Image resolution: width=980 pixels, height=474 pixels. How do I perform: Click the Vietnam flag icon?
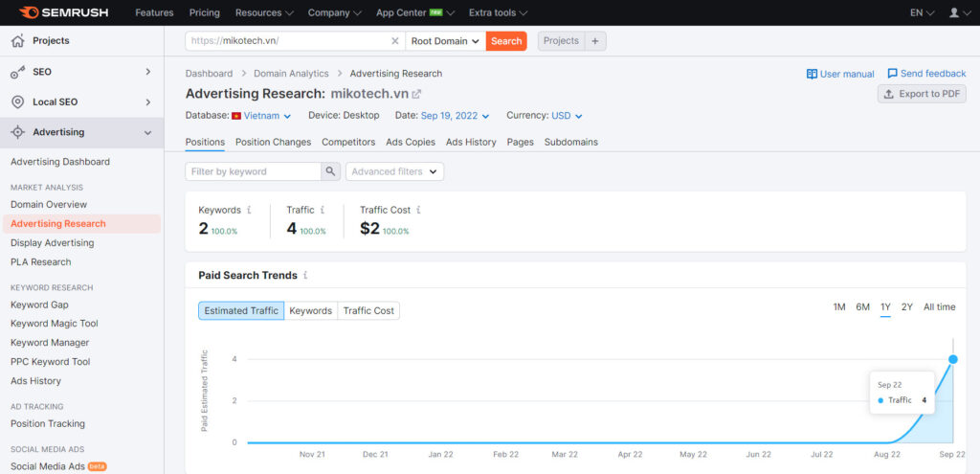tap(236, 116)
